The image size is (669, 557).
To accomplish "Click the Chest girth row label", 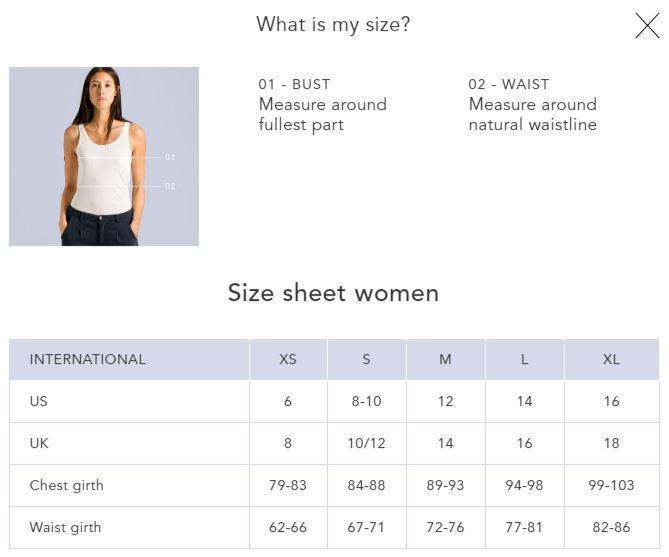I will (x=67, y=485).
